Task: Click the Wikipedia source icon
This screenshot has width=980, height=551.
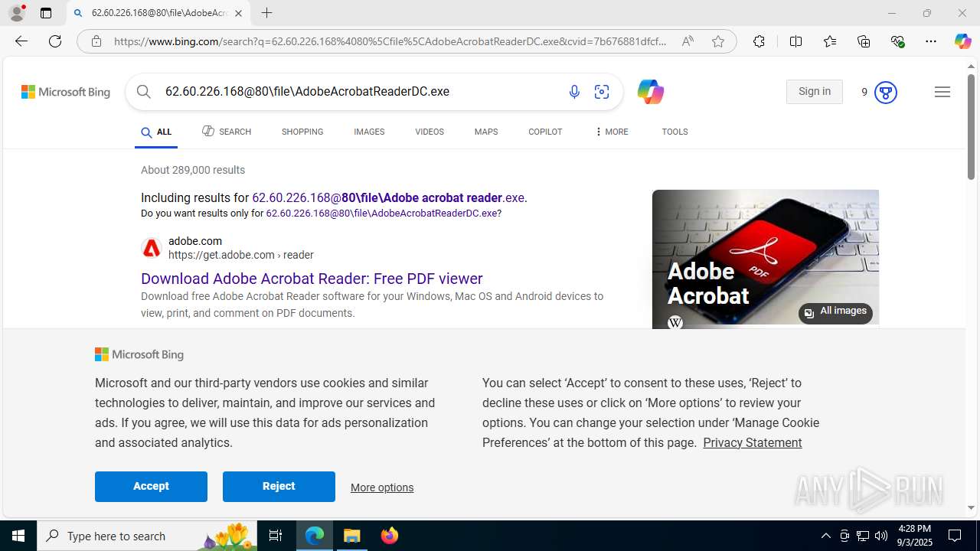Action: pos(675,322)
